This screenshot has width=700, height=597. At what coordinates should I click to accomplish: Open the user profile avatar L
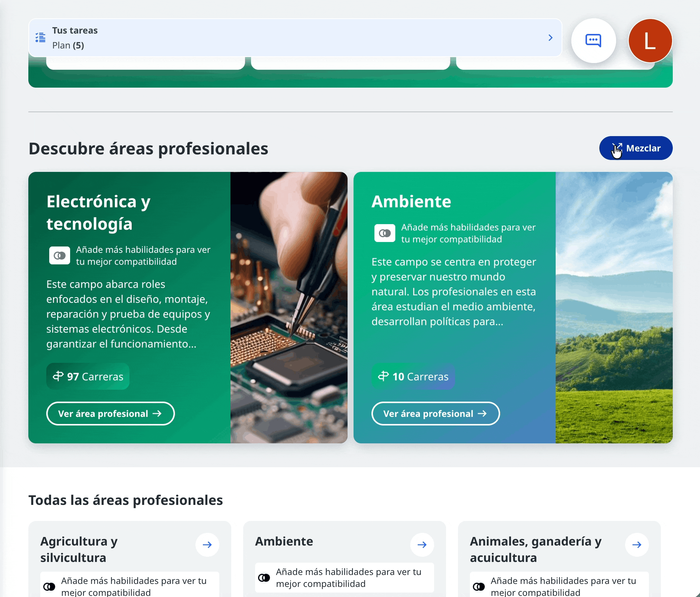click(650, 40)
